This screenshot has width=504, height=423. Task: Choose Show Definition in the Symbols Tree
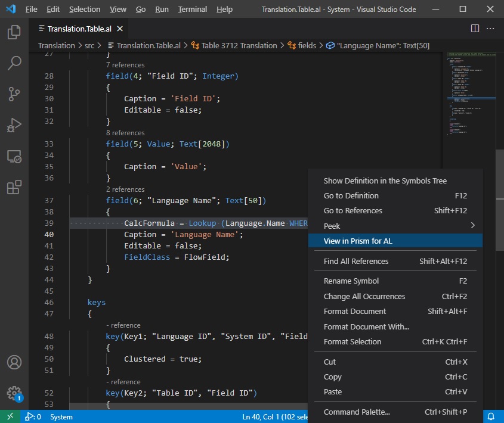395,181
